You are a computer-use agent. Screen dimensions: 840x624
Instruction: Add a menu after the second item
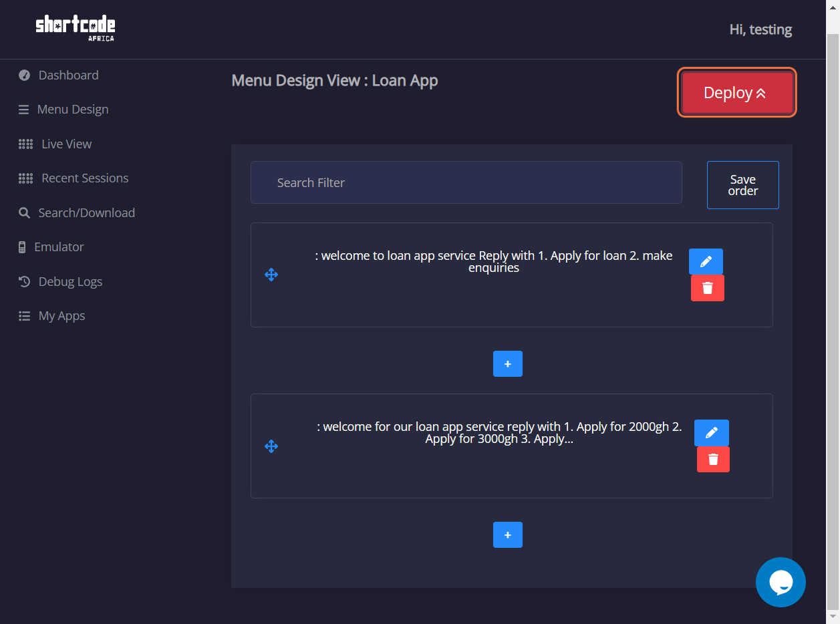click(508, 534)
